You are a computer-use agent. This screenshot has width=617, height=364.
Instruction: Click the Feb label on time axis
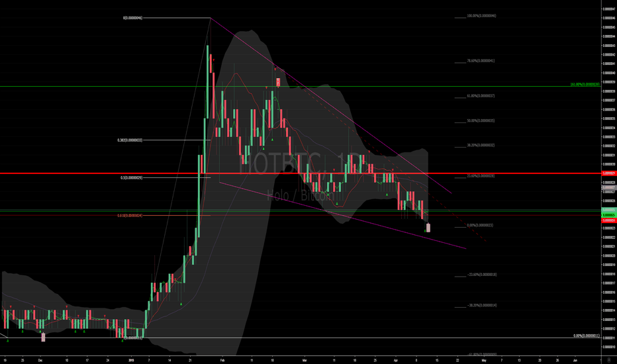(222, 360)
